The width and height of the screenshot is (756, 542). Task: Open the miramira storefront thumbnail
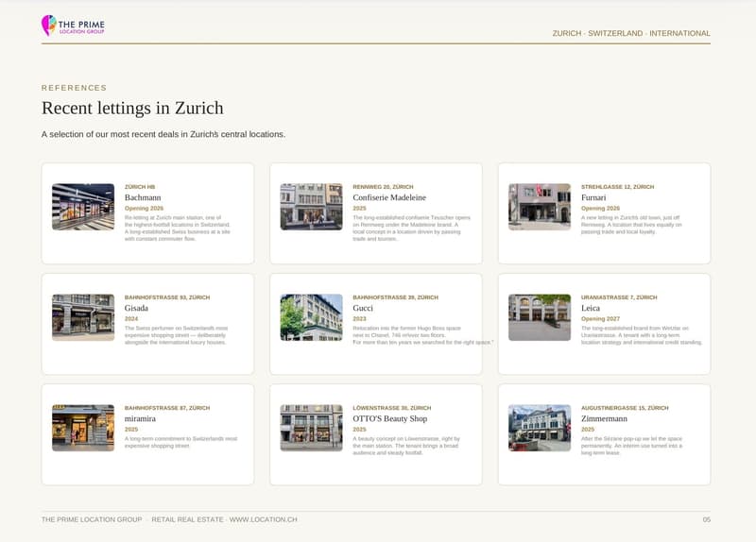[83, 428]
